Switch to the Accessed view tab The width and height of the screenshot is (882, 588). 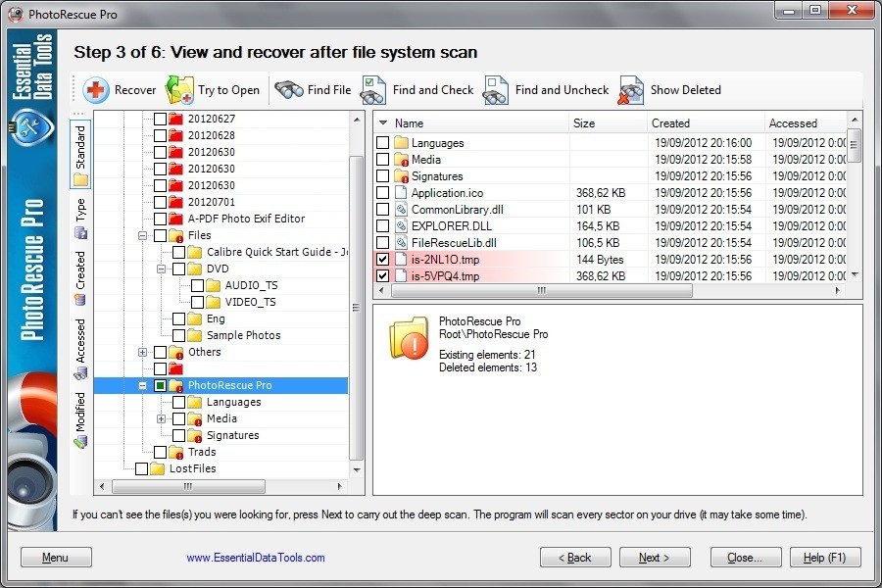coord(80,349)
